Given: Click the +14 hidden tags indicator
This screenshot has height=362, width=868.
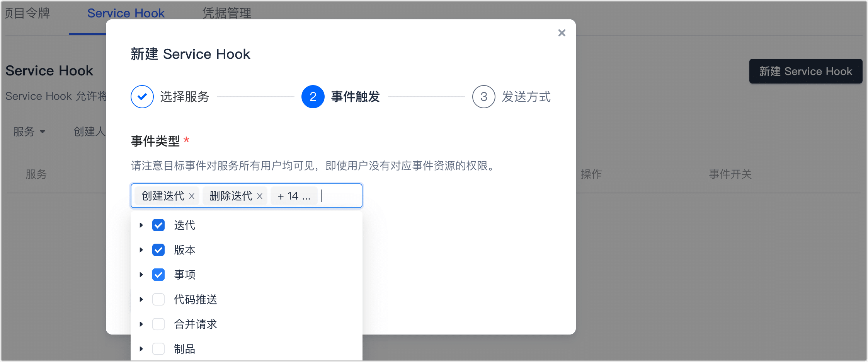Looking at the screenshot, I should (x=293, y=196).
